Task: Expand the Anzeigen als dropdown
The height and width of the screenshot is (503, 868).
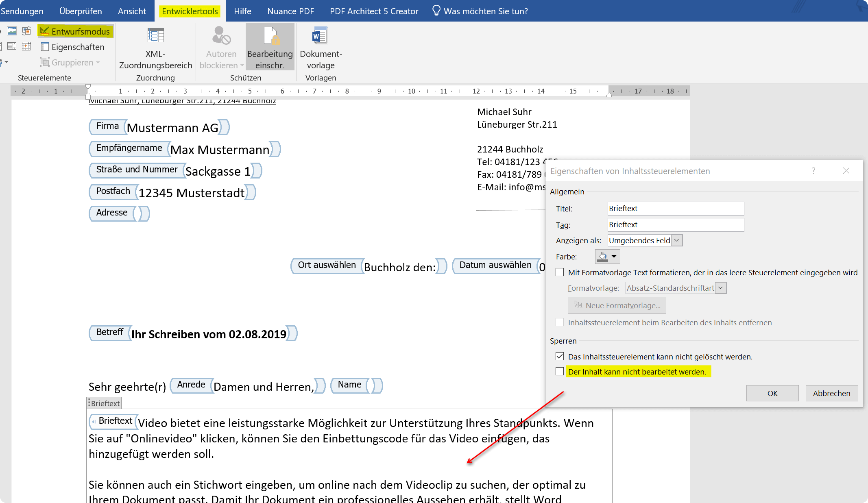Action: coord(676,240)
